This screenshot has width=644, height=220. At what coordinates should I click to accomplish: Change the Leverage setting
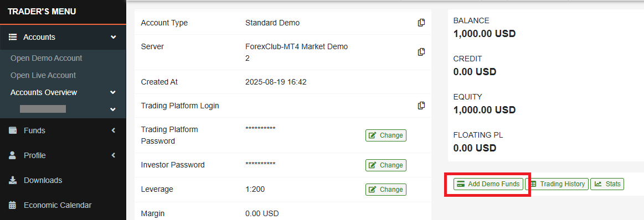tap(385, 189)
